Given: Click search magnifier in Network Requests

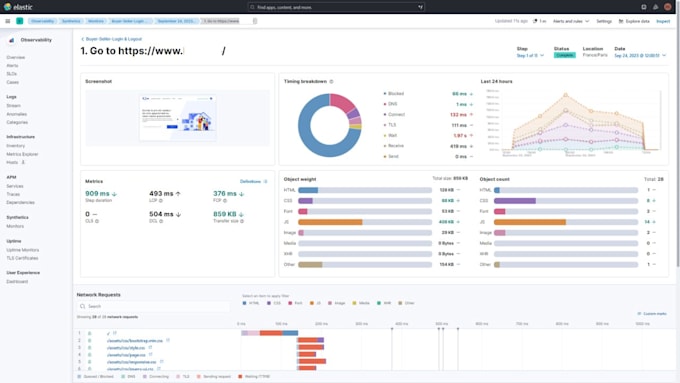Looking at the screenshot, I should pyautogui.click(x=82, y=306).
